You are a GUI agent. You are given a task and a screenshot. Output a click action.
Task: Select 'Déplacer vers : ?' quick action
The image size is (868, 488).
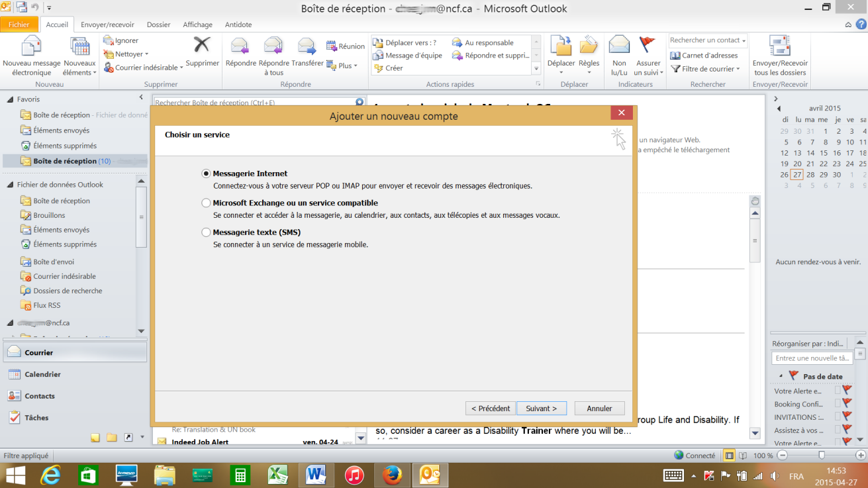pos(405,43)
